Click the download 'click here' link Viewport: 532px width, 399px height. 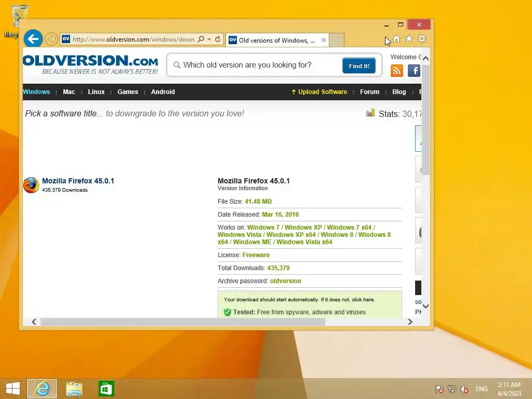click(x=363, y=300)
